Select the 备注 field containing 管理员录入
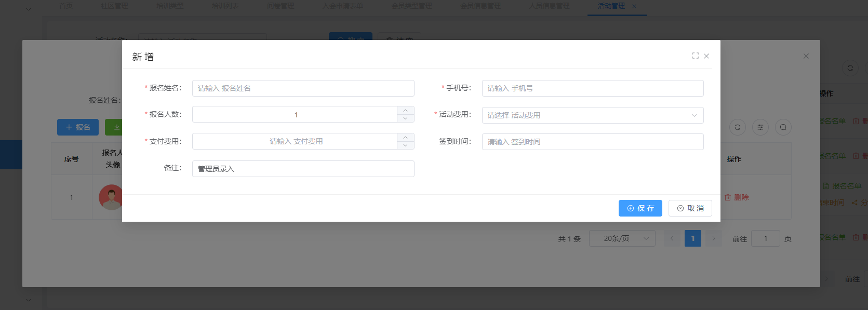The image size is (868, 310). click(303, 169)
